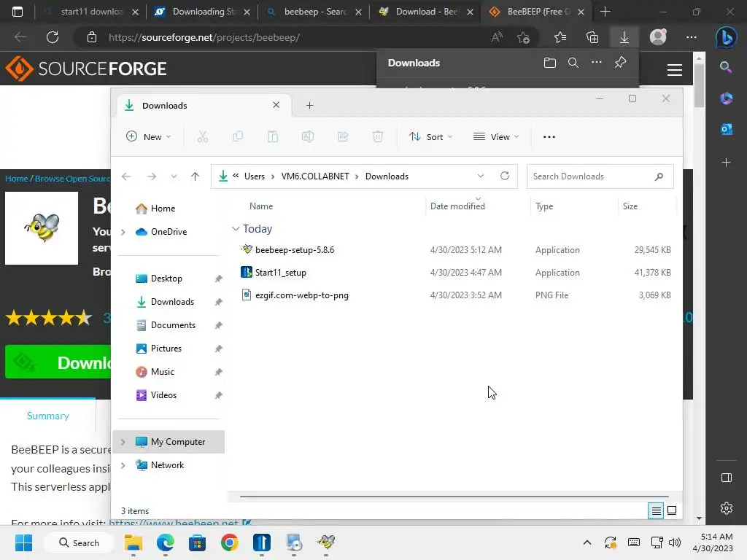
Task: Open Pictures in navigation pane
Action: click(x=166, y=349)
